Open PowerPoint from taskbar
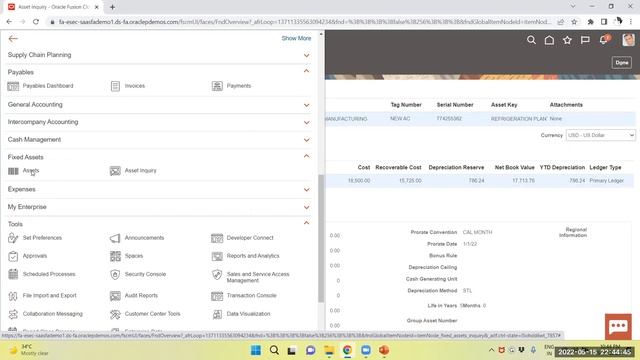Viewport: 640px width, 360px height. 384,350
